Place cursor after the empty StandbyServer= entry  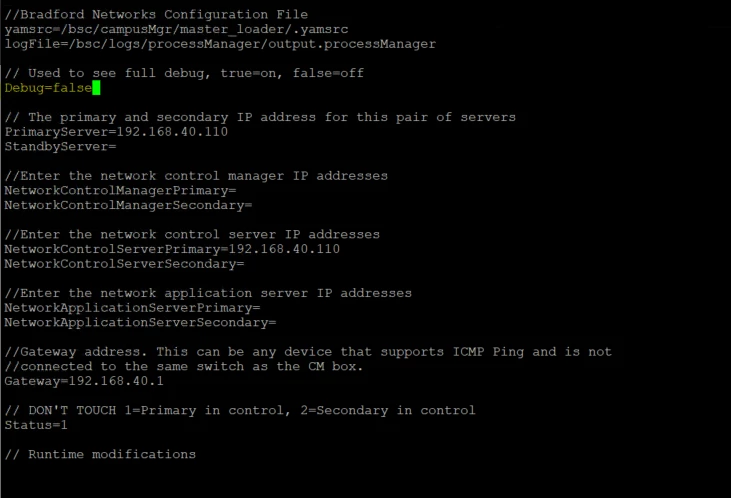click(x=117, y=146)
